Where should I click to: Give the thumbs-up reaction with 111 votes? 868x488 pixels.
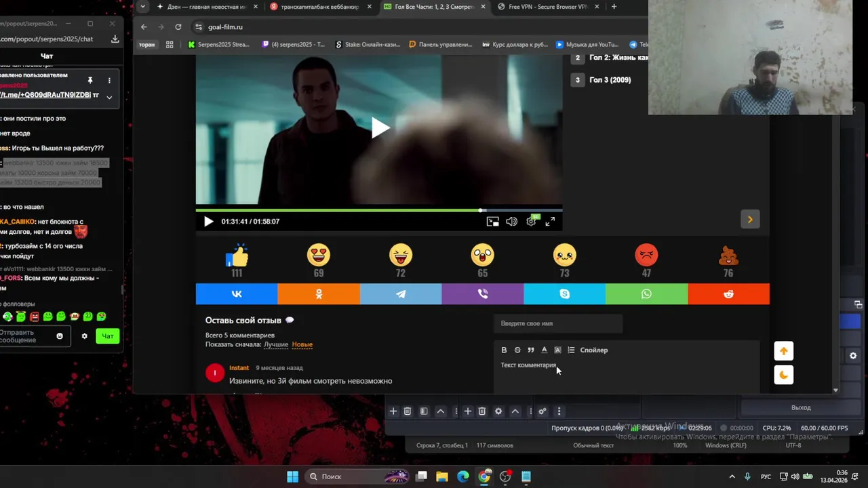[x=237, y=256]
